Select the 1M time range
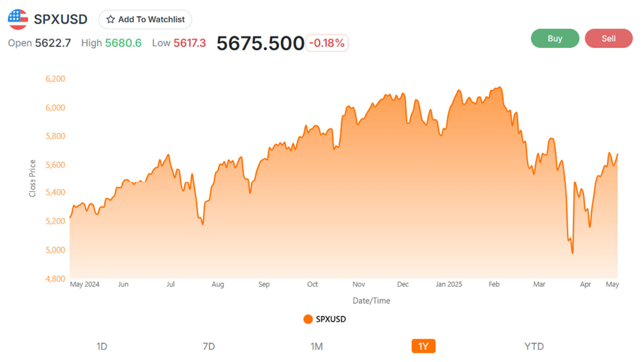The width and height of the screenshot is (644, 362). click(x=317, y=346)
